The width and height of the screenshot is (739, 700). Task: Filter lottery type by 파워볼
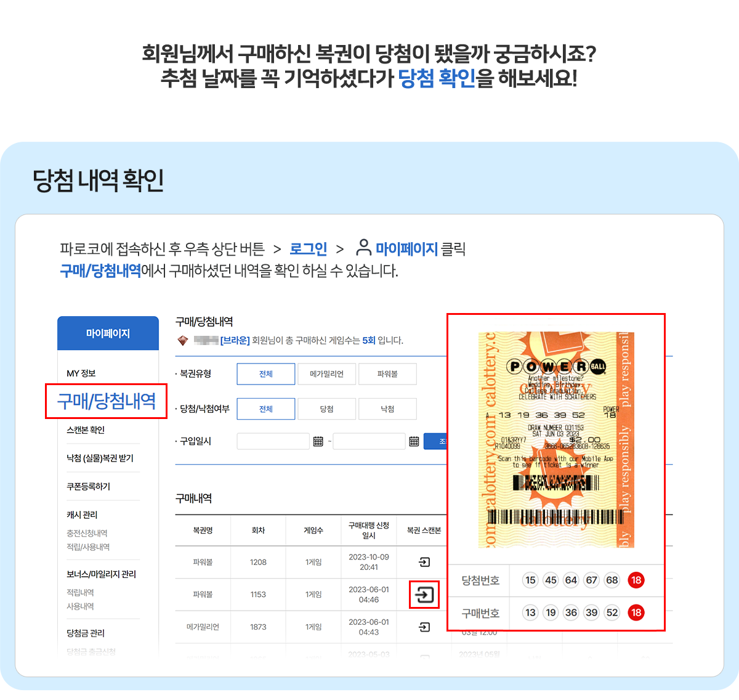(387, 374)
